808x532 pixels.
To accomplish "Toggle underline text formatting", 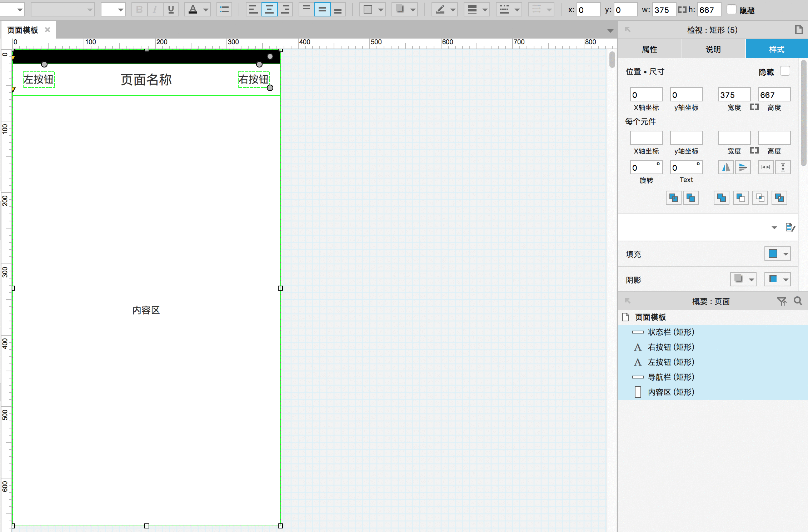I will pos(171,10).
